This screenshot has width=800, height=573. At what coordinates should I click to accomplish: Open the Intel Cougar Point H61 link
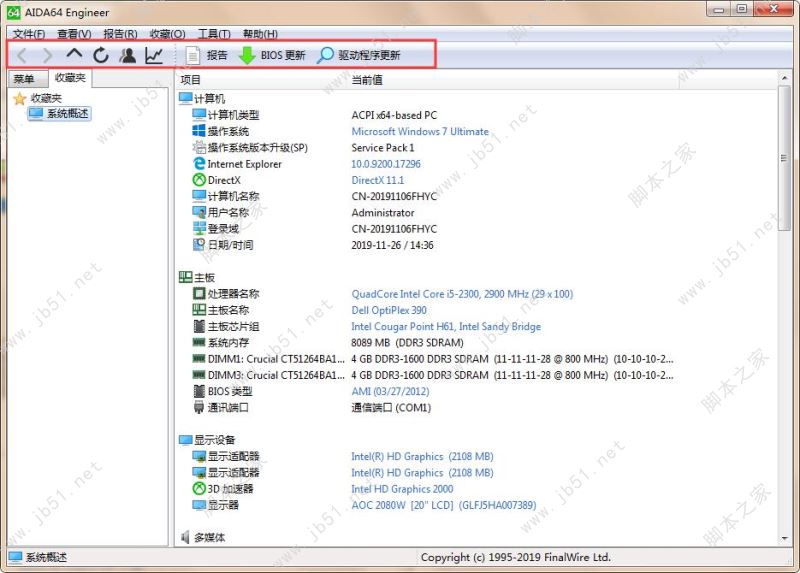pos(446,327)
